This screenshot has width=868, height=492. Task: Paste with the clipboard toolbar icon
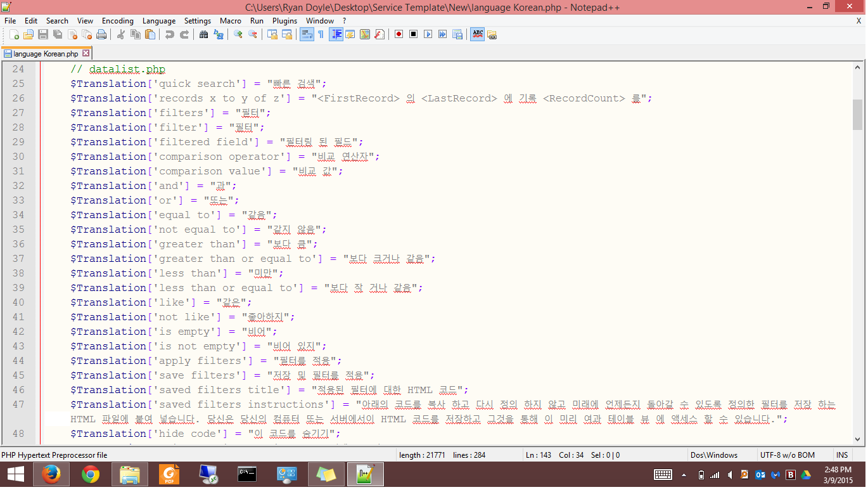click(x=150, y=34)
